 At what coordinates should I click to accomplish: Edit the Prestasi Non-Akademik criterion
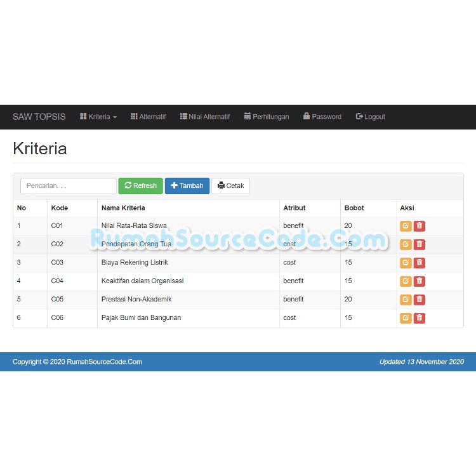406,300
